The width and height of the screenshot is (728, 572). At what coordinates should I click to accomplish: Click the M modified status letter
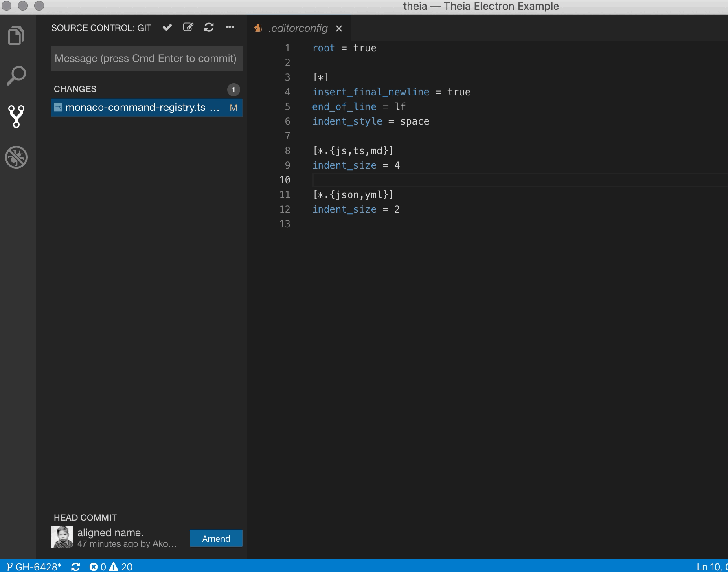click(x=233, y=108)
